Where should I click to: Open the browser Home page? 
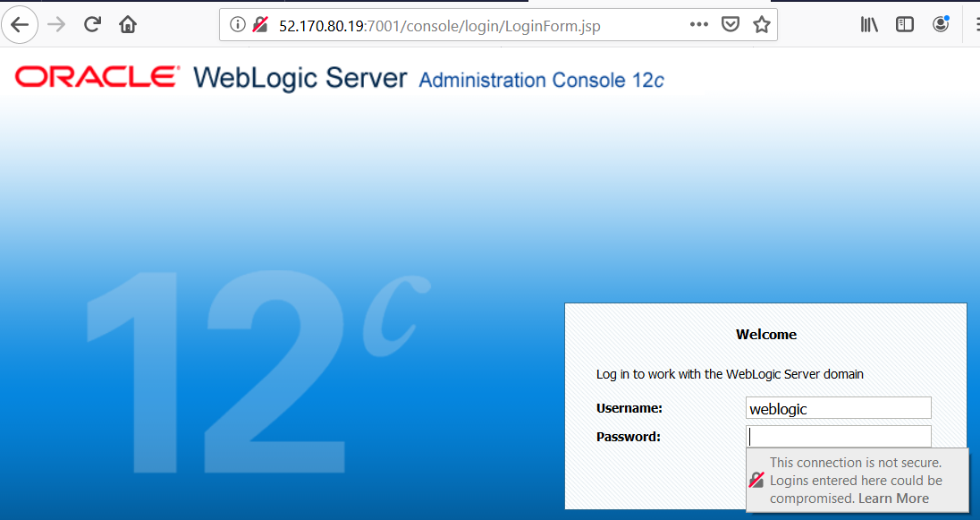(128, 25)
